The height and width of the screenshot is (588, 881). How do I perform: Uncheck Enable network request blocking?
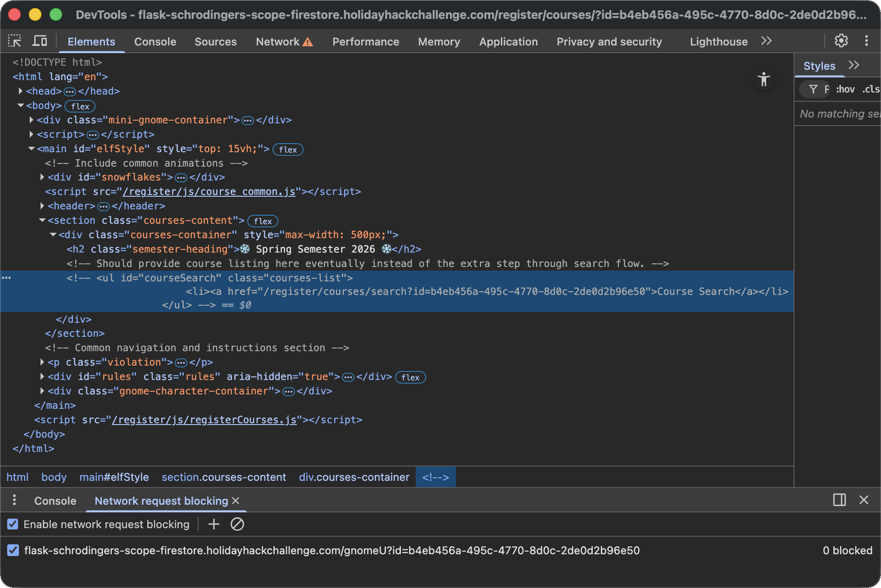tap(13, 524)
